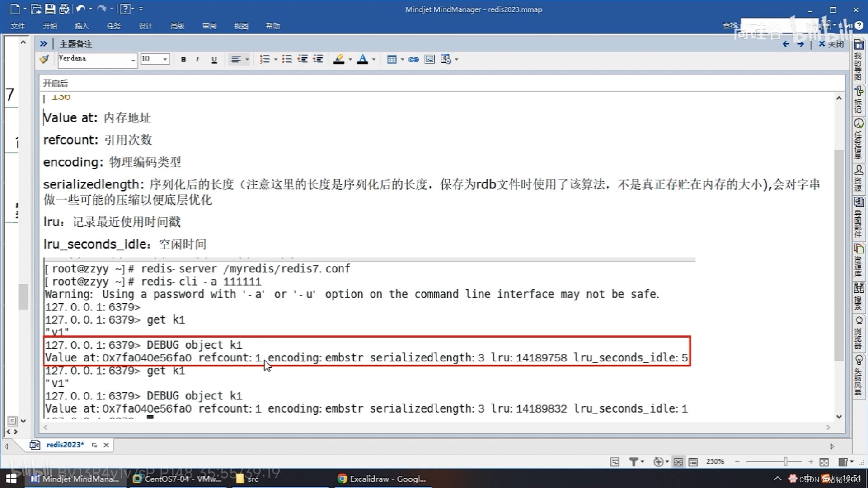
Task: Open the 插入 menu tab
Action: (x=81, y=26)
